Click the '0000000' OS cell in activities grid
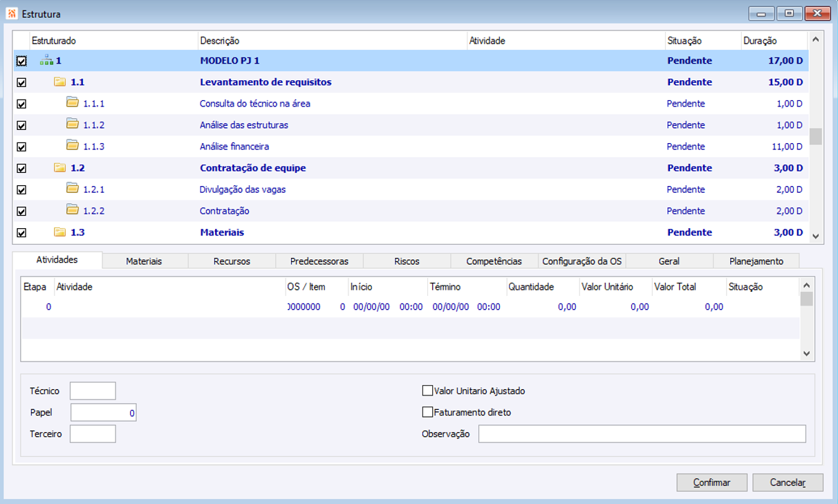The height and width of the screenshot is (504, 838). click(304, 307)
